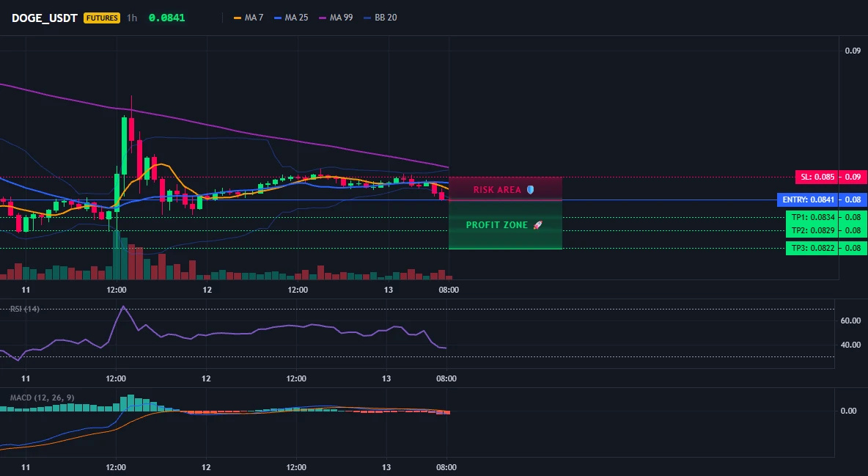
Task: Click the rocket icon in Profit Zone
Action: 537,225
